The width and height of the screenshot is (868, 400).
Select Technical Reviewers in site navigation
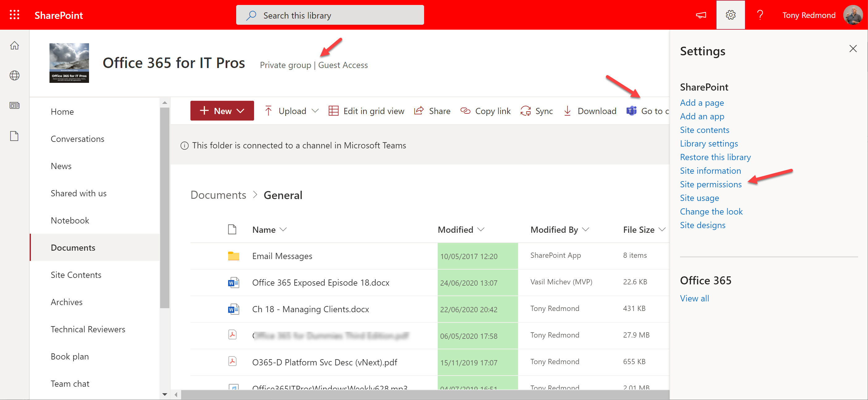click(x=87, y=329)
